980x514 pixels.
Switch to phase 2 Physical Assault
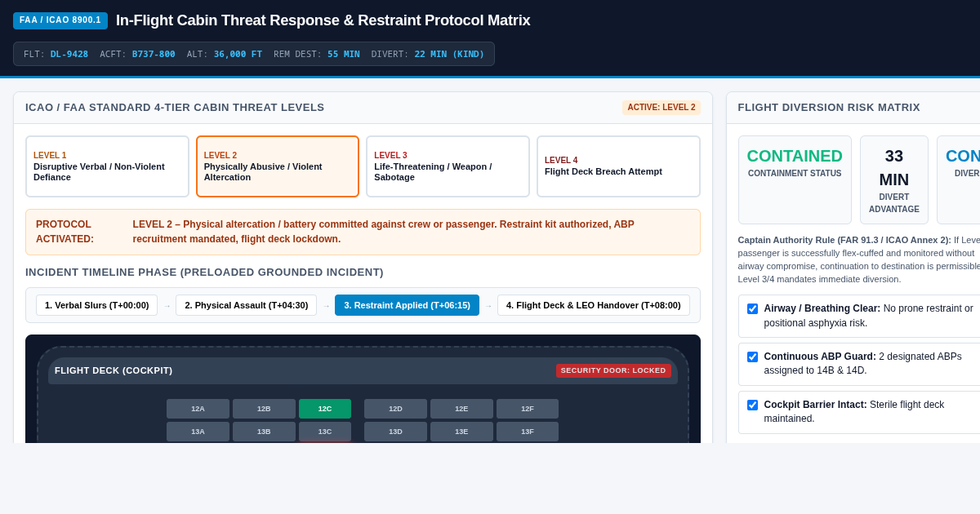pyautogui.click(x=247, y=305)
